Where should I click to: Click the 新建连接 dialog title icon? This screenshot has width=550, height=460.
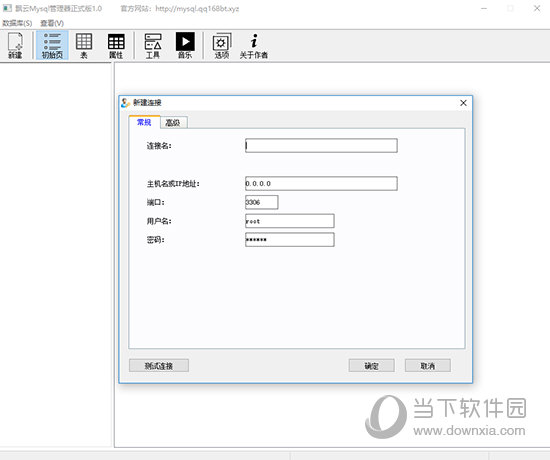(x=125, y=103)
